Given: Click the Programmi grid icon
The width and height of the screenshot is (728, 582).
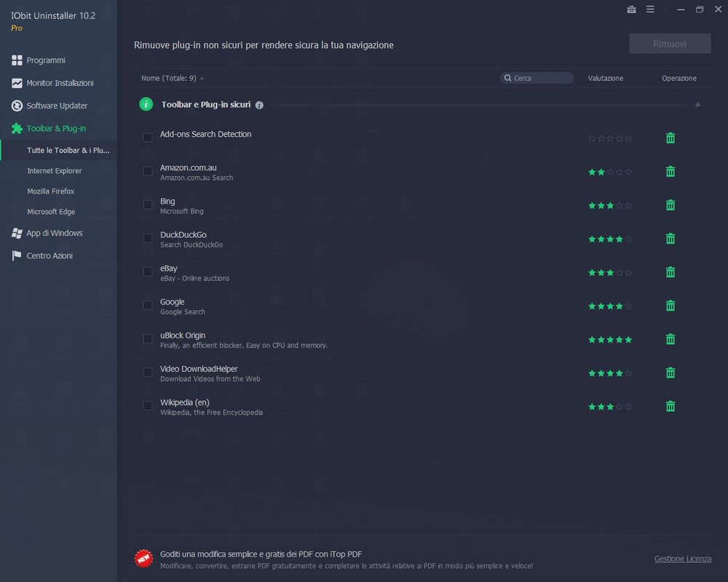Looking at the screenshot, I should pyautogui.click(x=17, y=60).
